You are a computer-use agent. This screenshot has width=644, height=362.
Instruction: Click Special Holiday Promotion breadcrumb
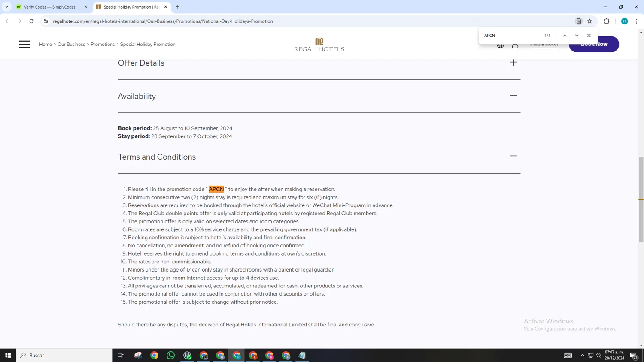tap(148, 44)
